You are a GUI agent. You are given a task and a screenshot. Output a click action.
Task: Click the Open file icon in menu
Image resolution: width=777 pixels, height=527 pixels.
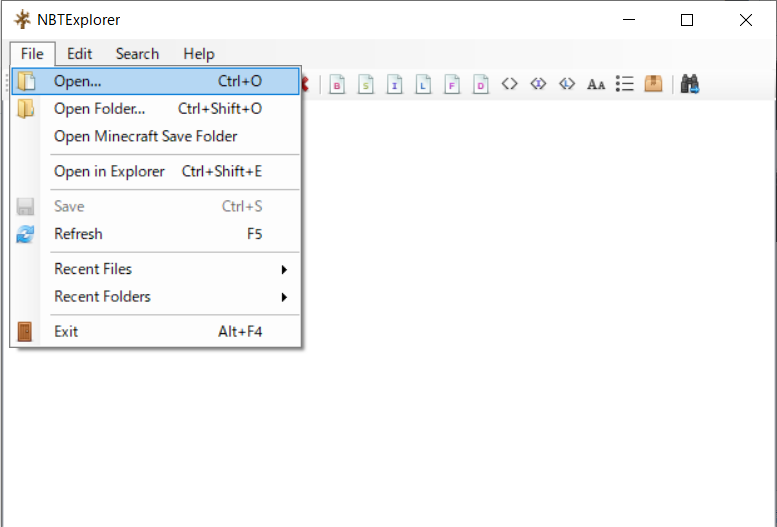[x=26, y=81]
